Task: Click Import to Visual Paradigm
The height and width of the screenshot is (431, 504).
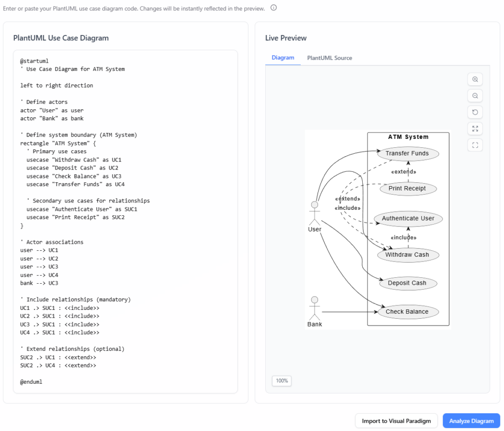Action: tap(396, 421)
